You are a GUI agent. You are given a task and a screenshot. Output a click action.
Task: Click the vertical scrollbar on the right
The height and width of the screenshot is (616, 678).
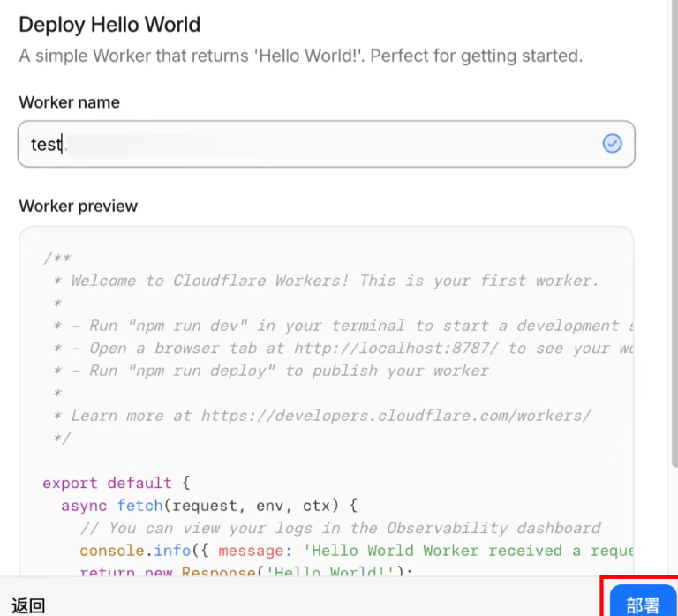click(x=672, y=265)
